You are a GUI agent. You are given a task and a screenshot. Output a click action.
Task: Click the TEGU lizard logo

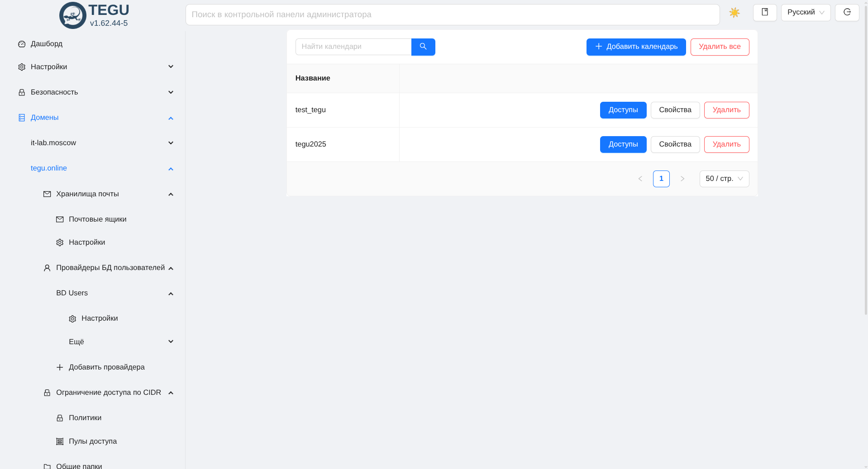click(72, 15)
